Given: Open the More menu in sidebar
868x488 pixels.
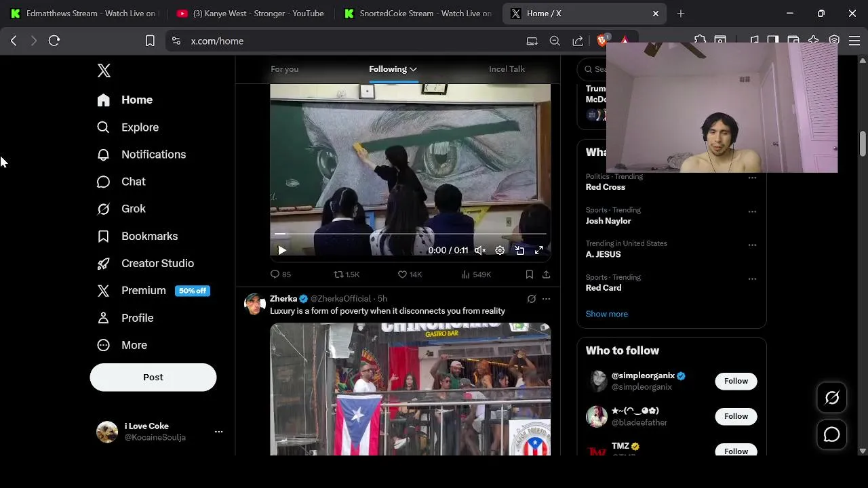Looking at the screenshot, I should tap(122, 345).
